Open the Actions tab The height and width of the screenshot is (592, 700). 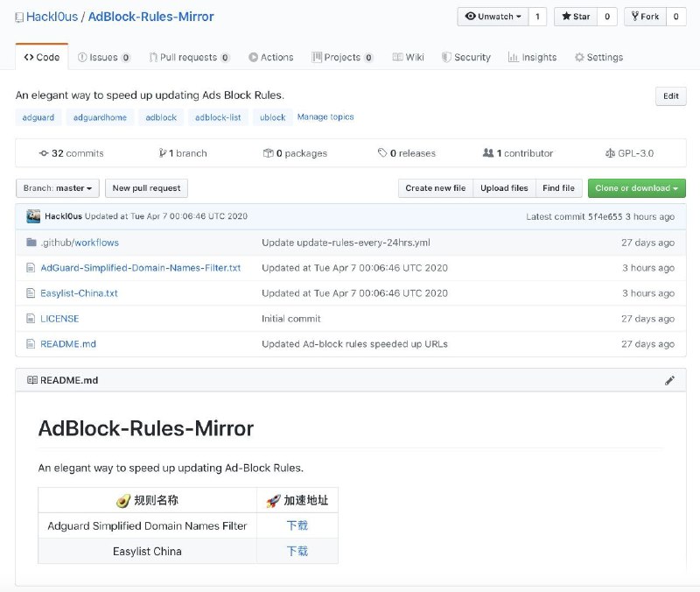271,57
